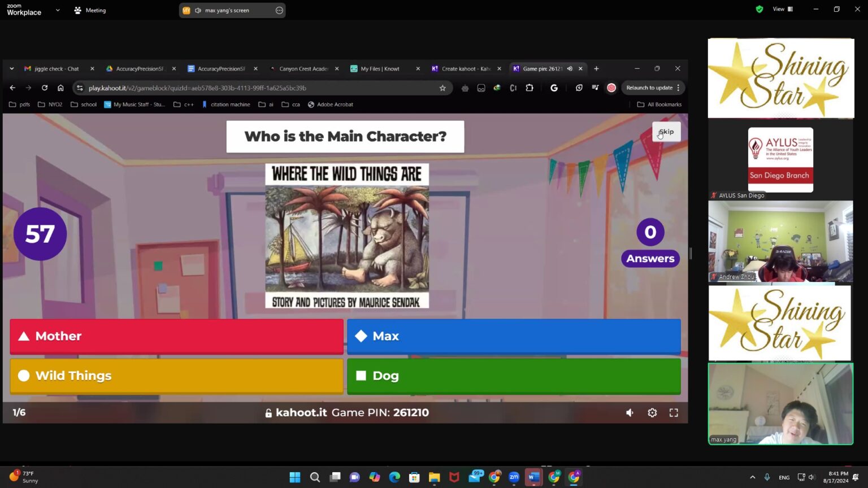Select max yang's video tile
Screen dimensions: 868x488
[780, 404]
